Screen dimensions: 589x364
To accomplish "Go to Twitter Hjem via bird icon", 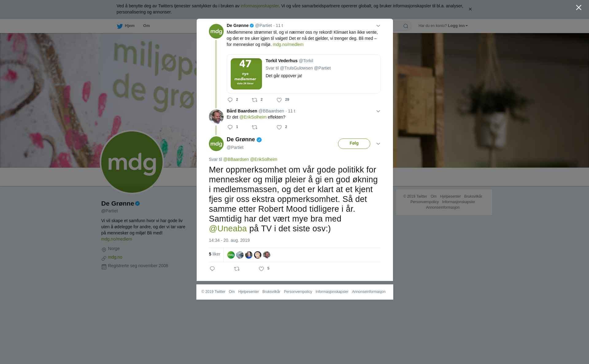I will 120,26.
